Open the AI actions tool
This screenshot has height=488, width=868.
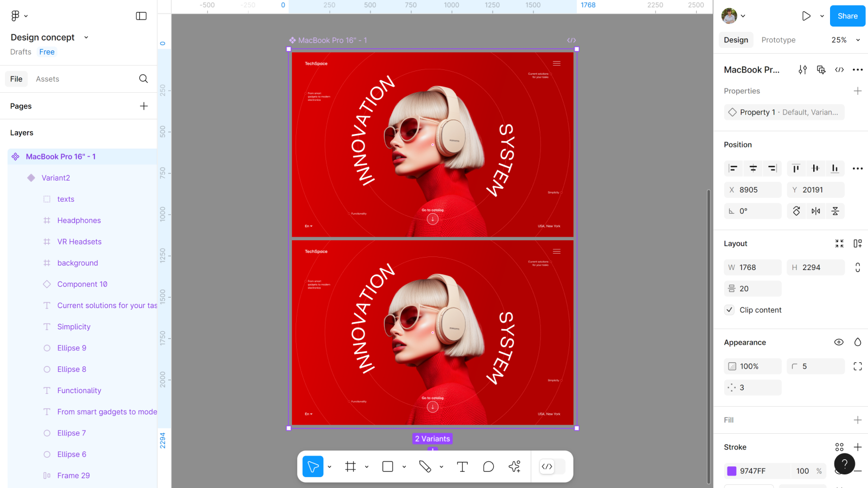514,466
